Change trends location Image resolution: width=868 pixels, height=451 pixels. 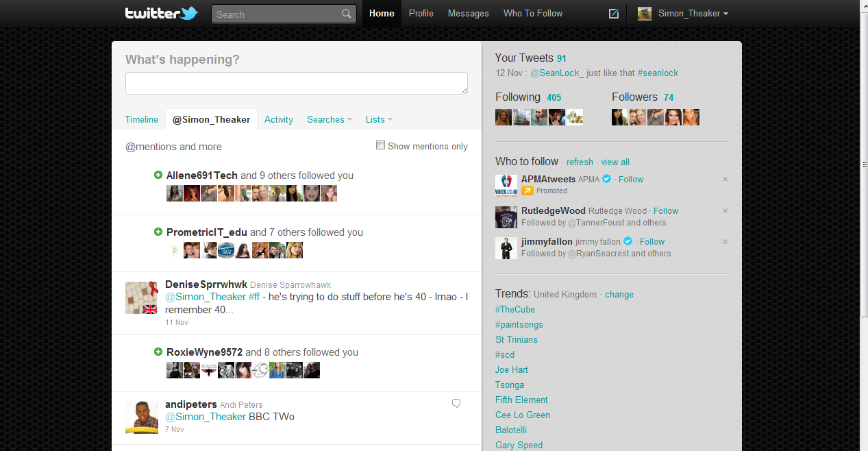pos(619,295)
